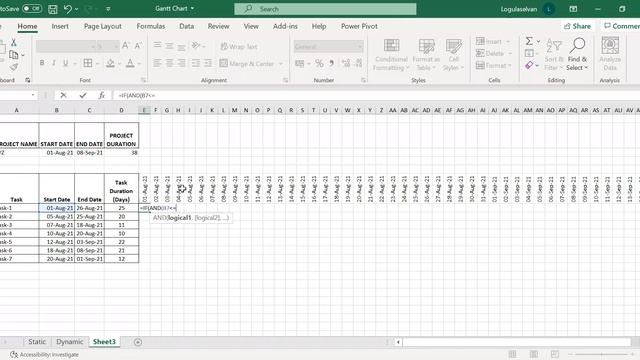Switch to the Static sheet tab
Image resolution: width=640 pixels, height=360 pixels.
coord(37,342)
